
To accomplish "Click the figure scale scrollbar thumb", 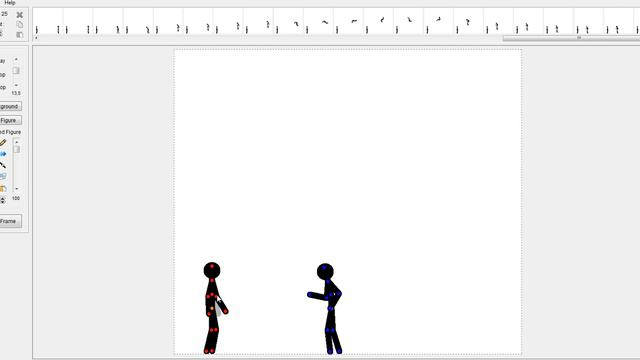I will coord(17,149).
